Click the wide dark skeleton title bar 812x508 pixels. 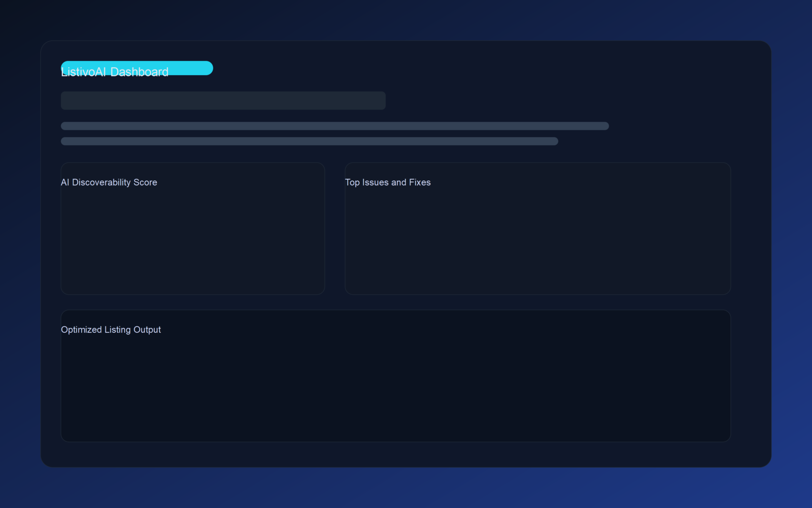click(223, 101)
